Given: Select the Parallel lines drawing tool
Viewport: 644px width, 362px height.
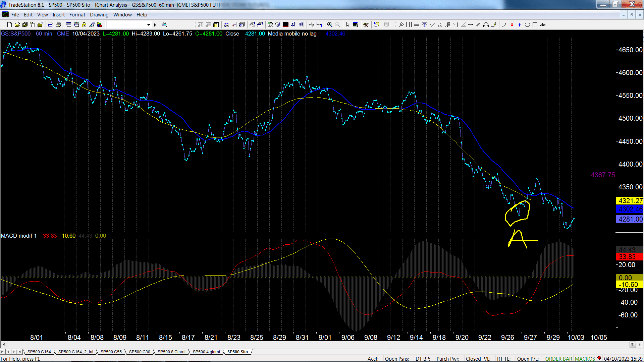Looking at the screenshot, I should [x=478, y=25].
